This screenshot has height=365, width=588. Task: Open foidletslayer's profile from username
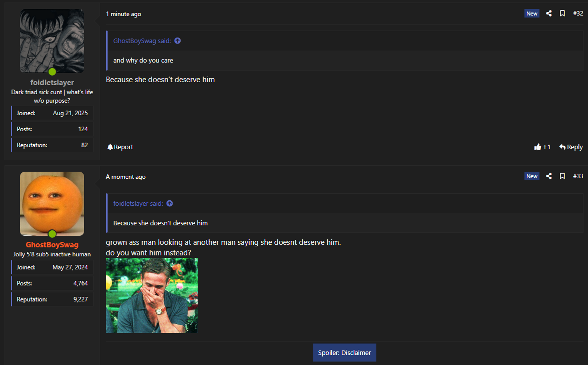(52, 83)
